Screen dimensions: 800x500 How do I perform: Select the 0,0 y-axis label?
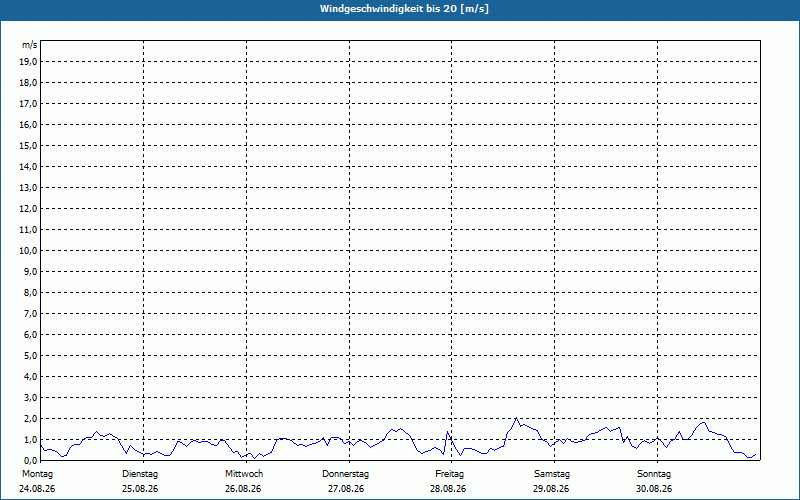pyautogui.click(x=31, y=460)
